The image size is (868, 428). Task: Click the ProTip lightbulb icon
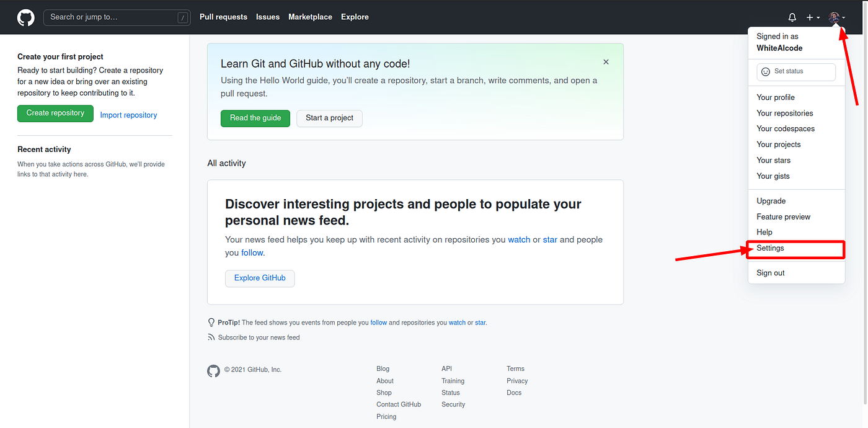(x=211, y=322)
